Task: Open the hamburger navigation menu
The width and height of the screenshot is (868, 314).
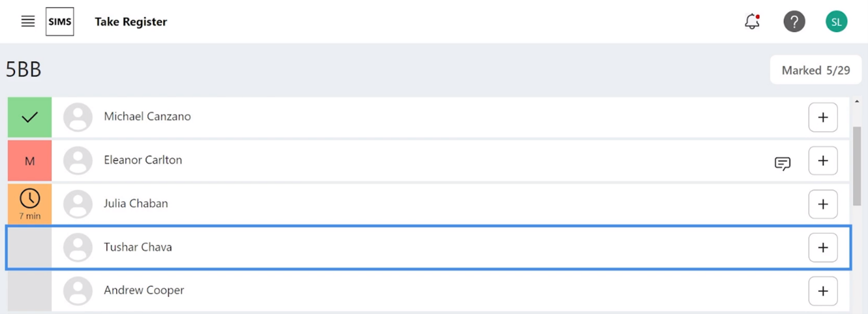Action: (28, 22)
